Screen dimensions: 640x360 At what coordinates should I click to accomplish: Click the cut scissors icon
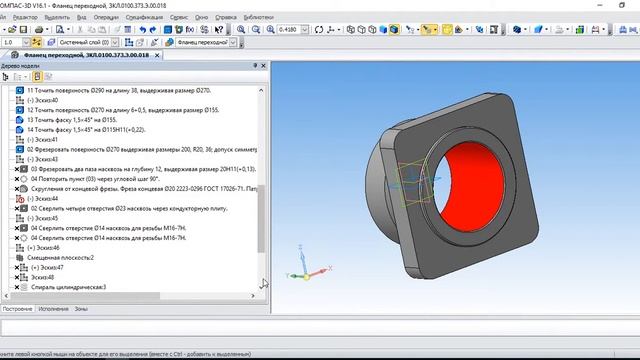pos(80,29)
